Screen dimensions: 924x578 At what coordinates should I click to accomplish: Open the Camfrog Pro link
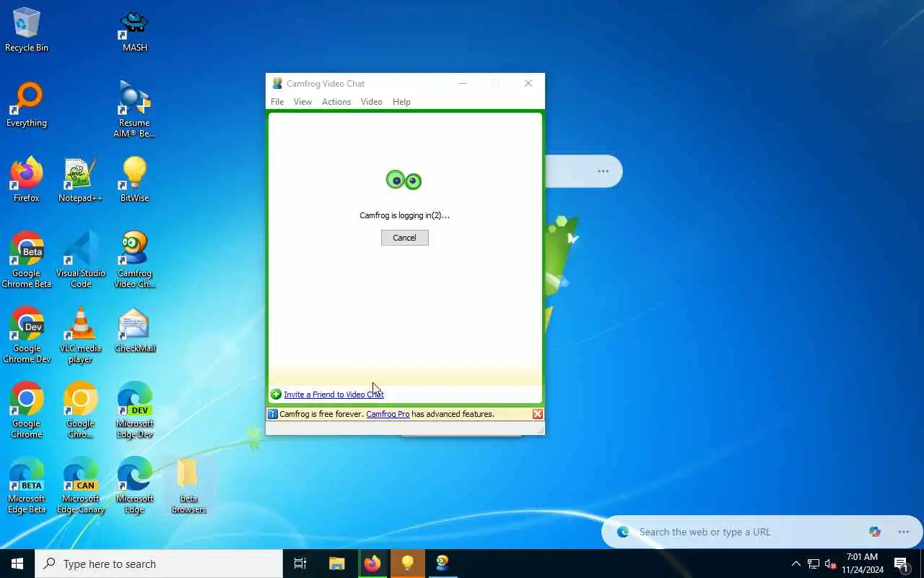point(388,414)
